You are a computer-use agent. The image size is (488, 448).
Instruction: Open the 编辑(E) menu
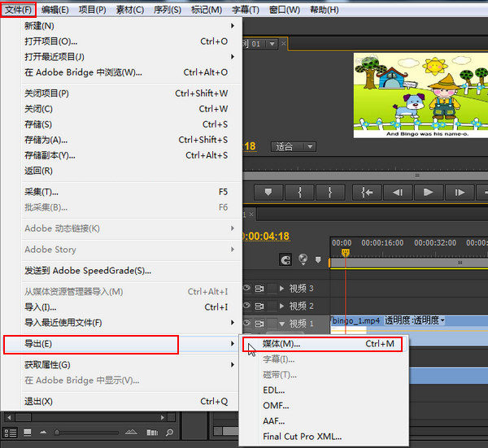coord(55,10)
